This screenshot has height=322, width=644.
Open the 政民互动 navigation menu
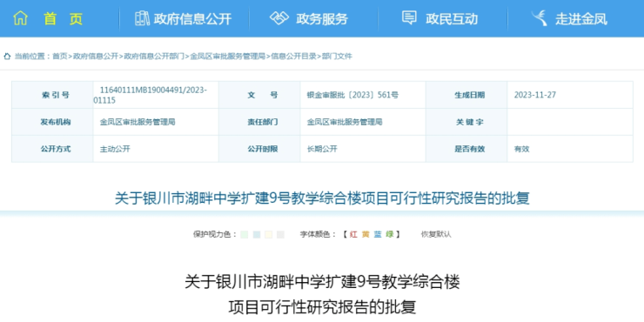coord(452,19)
